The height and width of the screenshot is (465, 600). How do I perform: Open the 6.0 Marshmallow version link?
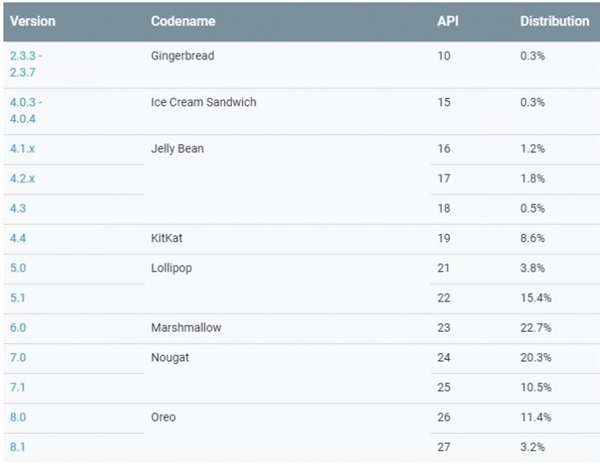(x=18, y=327)
